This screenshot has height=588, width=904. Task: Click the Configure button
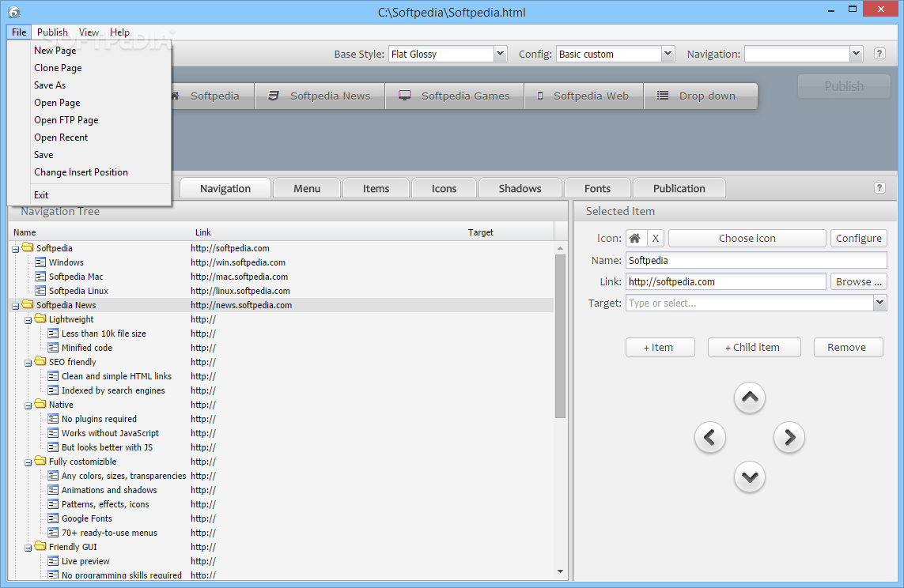click(858, 239)
